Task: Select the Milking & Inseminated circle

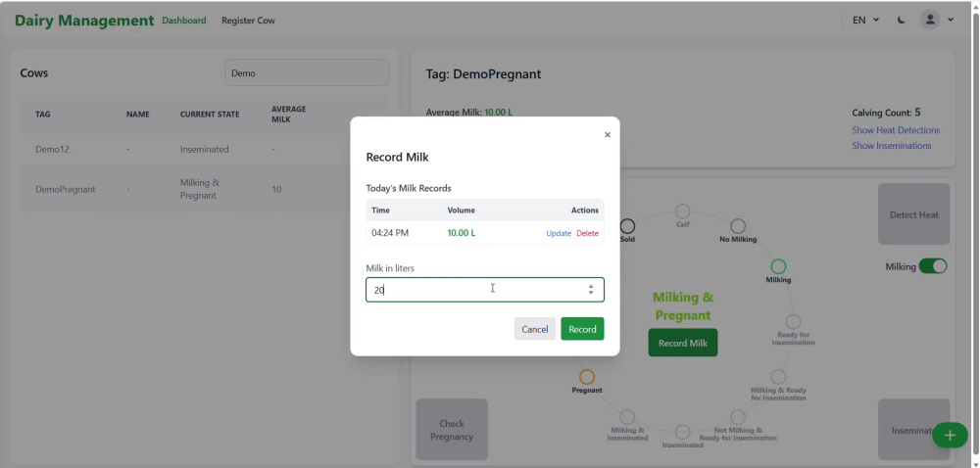Action: pyautogui.click(x=627, y=417)
